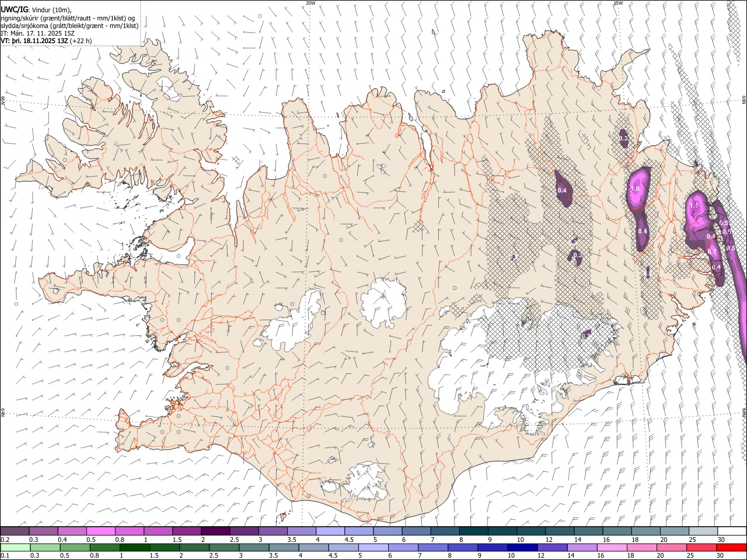Pick the dusky purple snow swatch at 0.2
Viewport: 747px width, 560px height.
tap(15, 531)
